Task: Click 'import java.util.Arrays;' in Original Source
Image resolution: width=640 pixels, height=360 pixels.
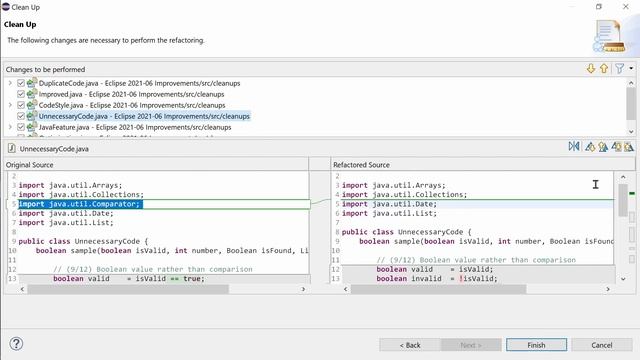Action: pos(70,185)
